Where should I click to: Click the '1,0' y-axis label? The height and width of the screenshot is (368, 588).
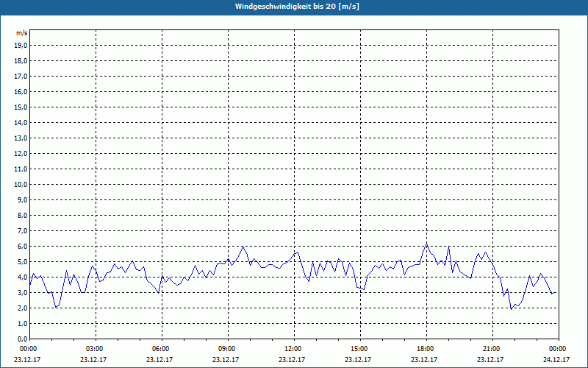click(23, 323)
